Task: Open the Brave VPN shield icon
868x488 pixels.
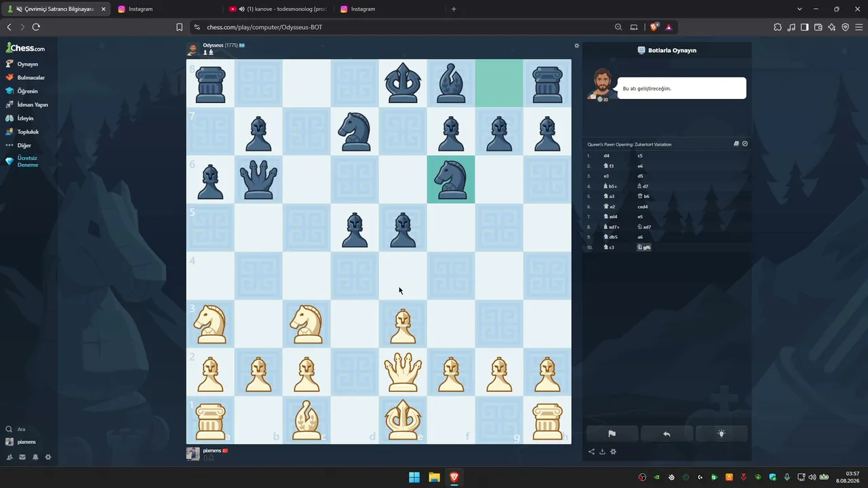Action: click(845, 27)
